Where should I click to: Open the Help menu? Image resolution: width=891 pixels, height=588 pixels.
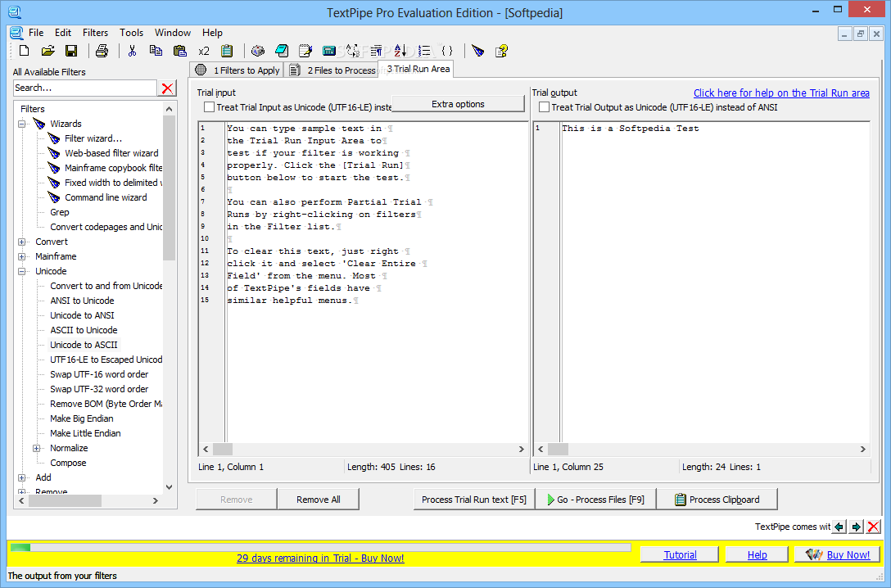pyautogui.click(x=212, y=33)
